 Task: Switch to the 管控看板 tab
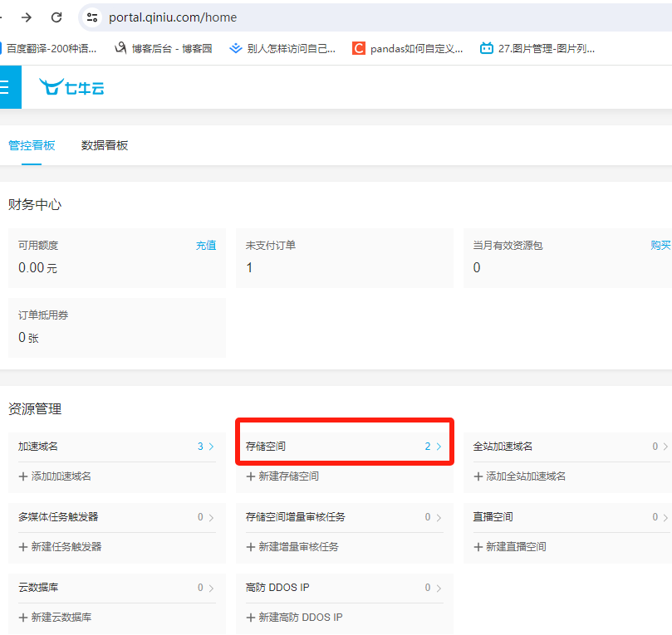click(x=32, y=145)
